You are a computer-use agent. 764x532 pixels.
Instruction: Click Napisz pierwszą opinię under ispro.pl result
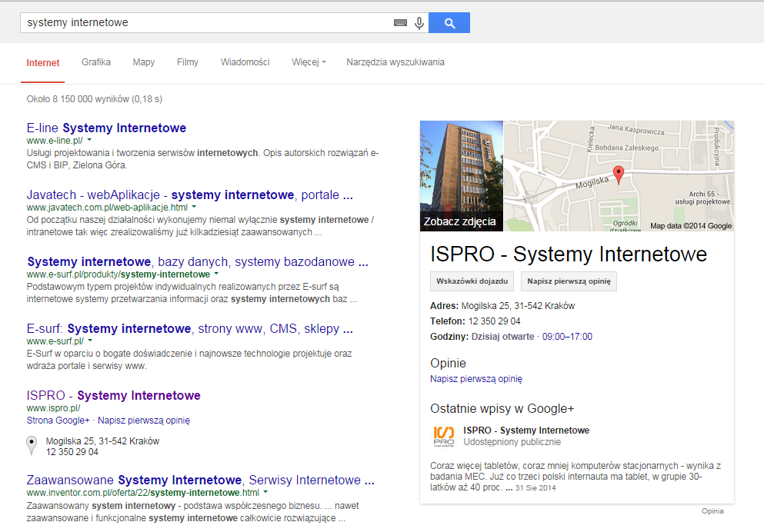(x=144, y=420)
